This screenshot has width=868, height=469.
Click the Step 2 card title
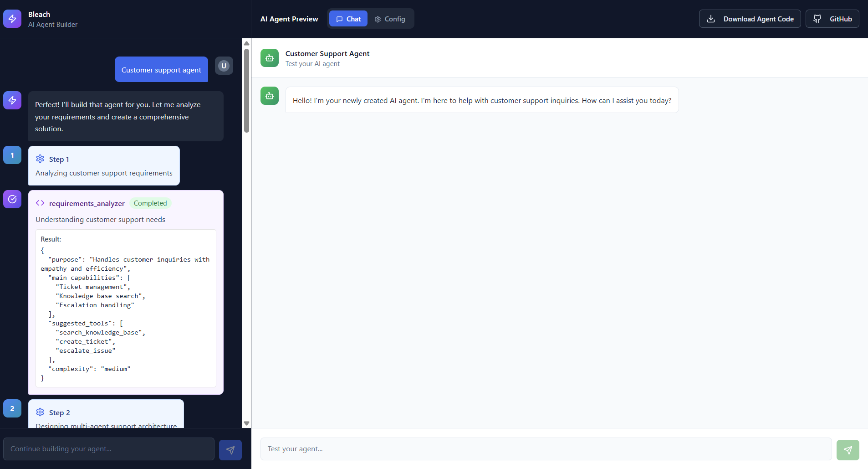(60, 412)
